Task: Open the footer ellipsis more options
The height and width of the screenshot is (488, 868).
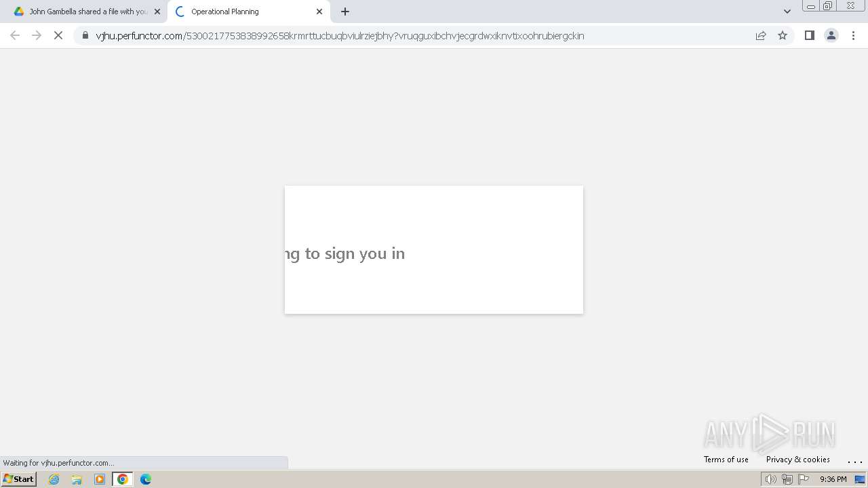Action: point(854,460)
